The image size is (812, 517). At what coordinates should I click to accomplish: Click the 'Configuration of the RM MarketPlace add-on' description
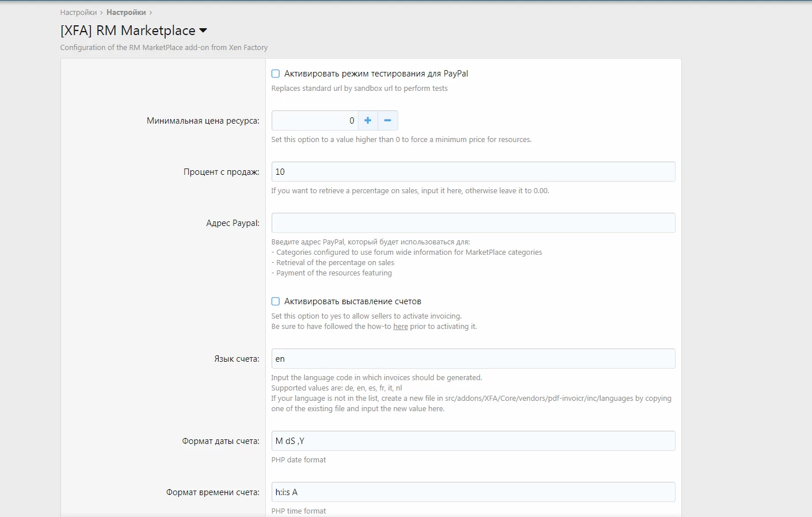pyautogui.click(x=164, y=48)
